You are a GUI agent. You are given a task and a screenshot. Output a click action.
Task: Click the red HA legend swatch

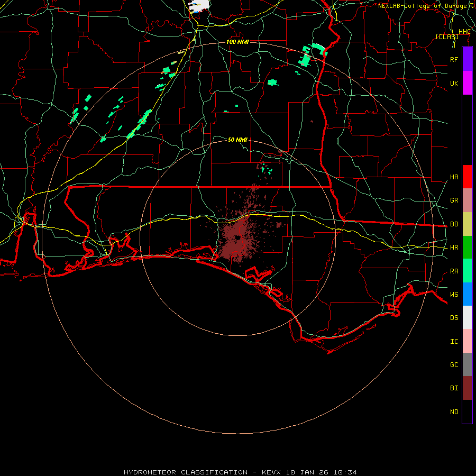tap(467, 177)
